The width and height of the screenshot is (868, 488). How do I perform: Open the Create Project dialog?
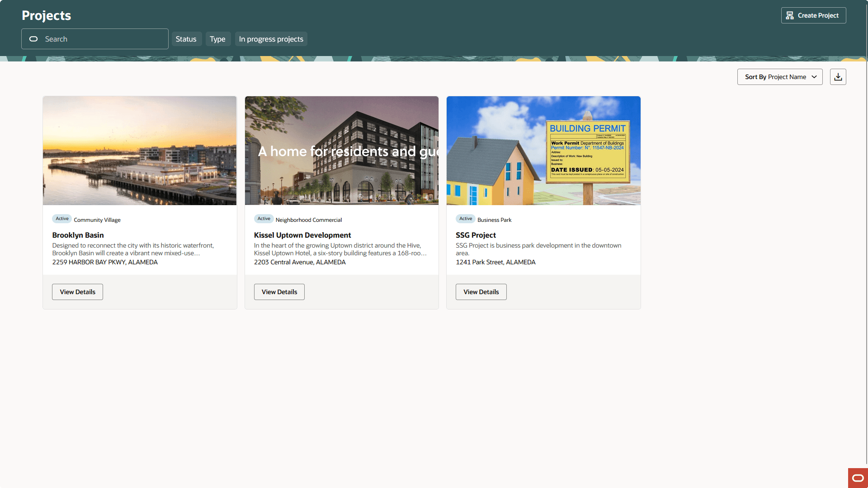(813, 15)
